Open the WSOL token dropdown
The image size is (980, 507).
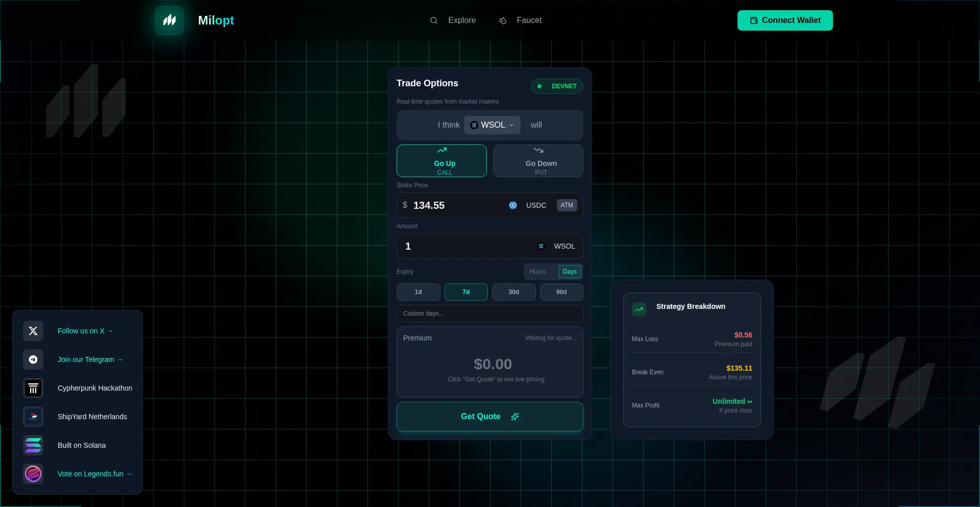coord(492,125)
